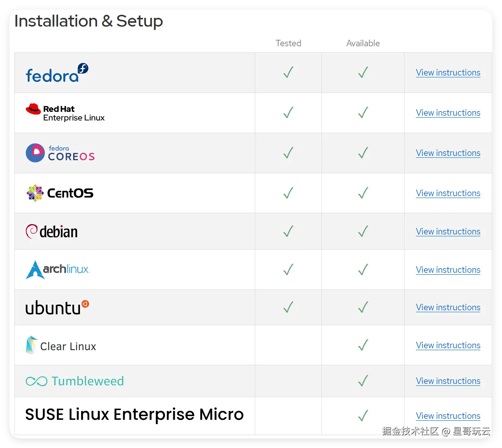The height and width of the screenshot is (448, 502).
Task: Click the Ubuntu logo
Action: pyautogui.click(x=57, y=308)
